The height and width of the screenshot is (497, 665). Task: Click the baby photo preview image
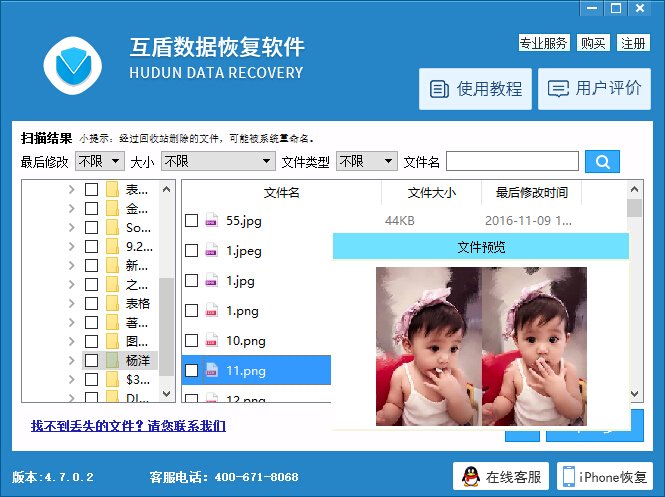[x=481, y=346]
